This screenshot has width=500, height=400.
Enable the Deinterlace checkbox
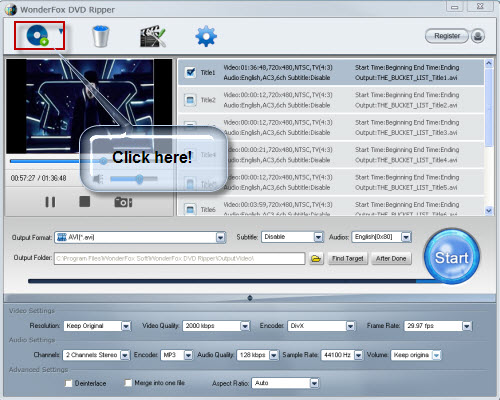68,383
